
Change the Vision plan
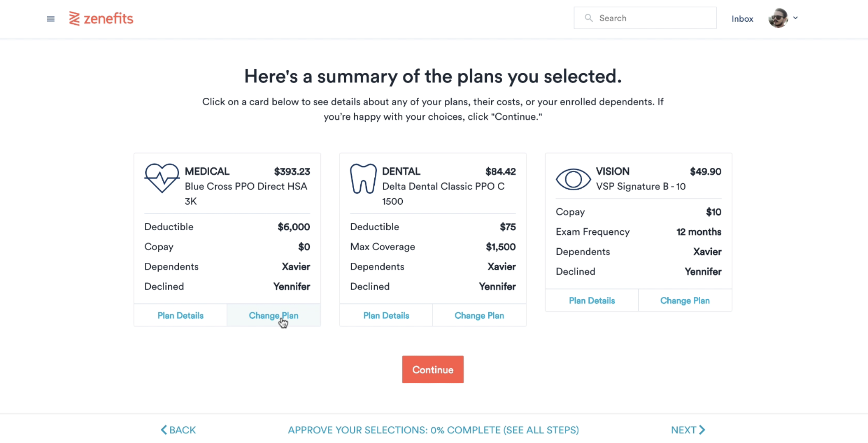coord(684,301)
